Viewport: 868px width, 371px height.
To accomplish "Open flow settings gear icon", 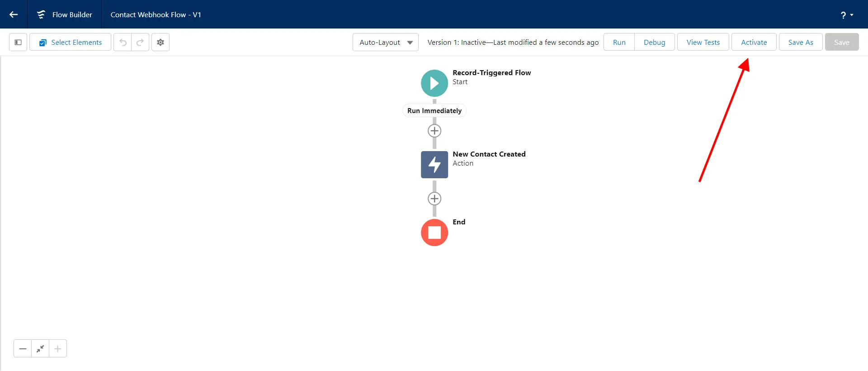I will pos(160,42).
